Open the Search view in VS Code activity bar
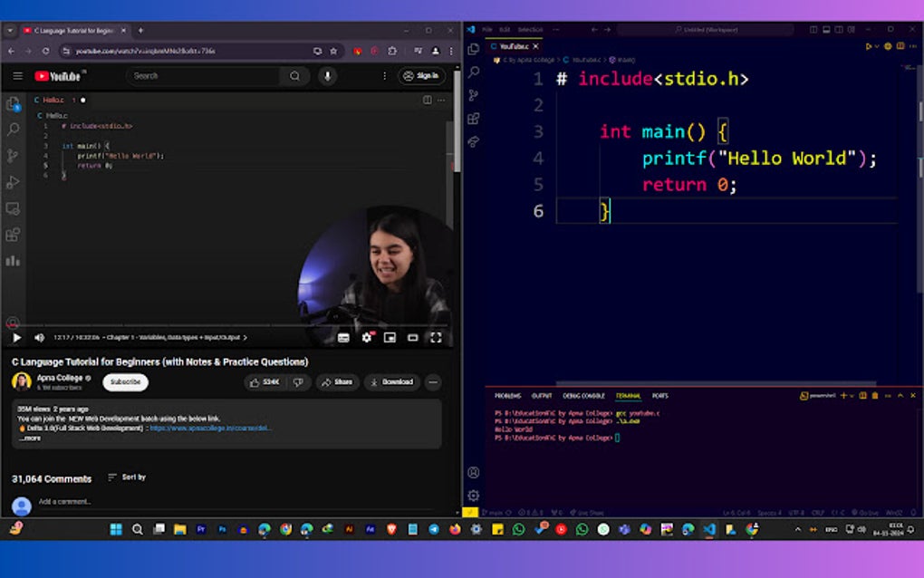This screenshot has height=578, width=924. tap(473, 72)
